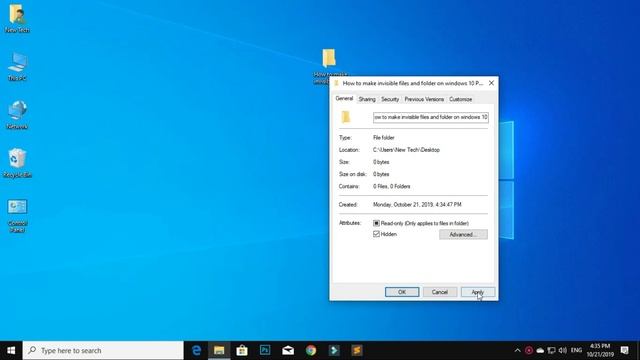Open the volume speaker tray icon
The width and height of the screenshot is (640, 360).
[x=563, y=350]
